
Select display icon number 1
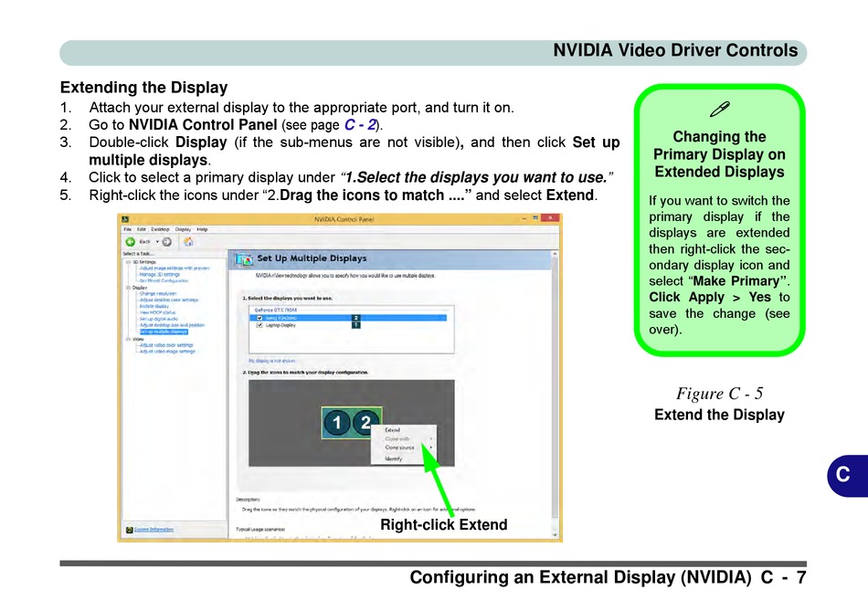[x=336, y=423]
